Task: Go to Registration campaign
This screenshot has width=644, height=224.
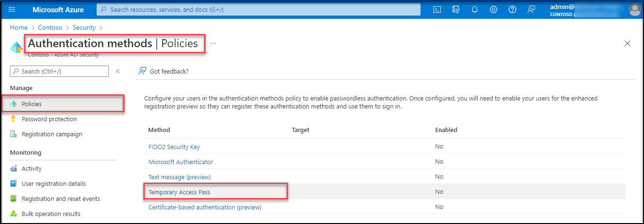Action: [52, 134]
